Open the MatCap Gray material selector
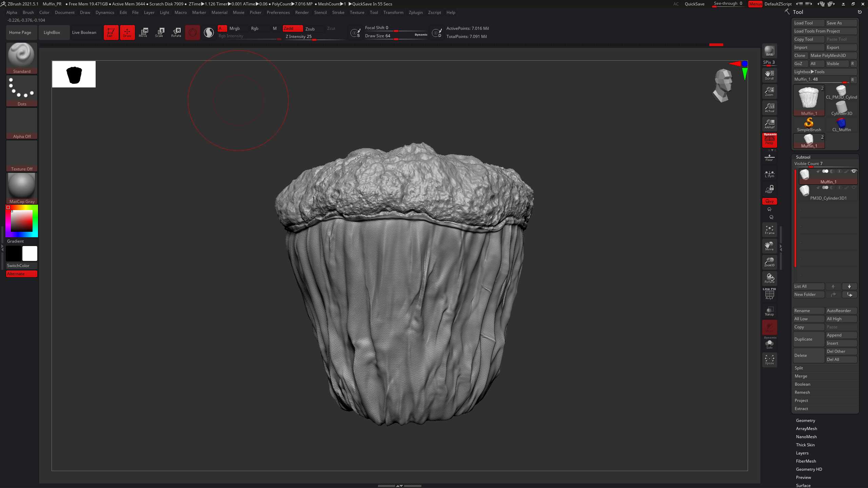Screen dimensions: 868x488 (x=22, y=188)
